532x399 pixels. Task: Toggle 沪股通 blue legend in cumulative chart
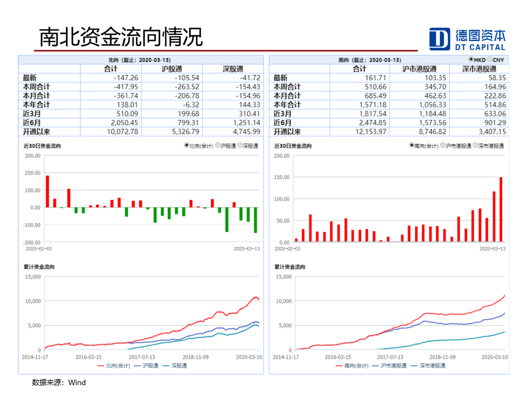coord(147,366)
